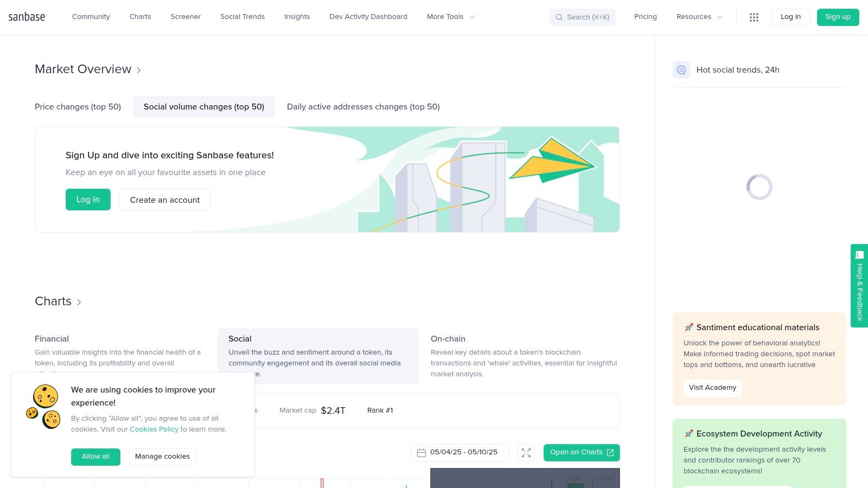Click the Hot social trends, 24h title
This screenshot has height=488, width=868.
[738, 70]
